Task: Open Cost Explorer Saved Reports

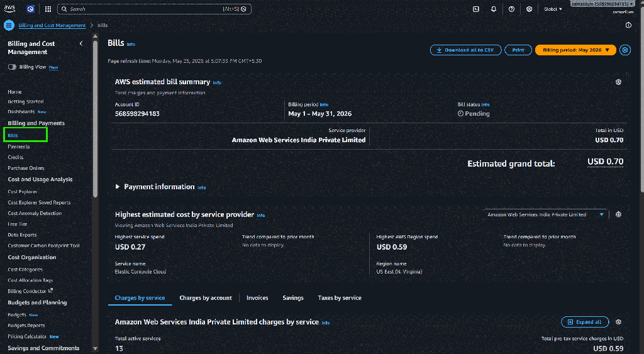Action: [39, 202]
